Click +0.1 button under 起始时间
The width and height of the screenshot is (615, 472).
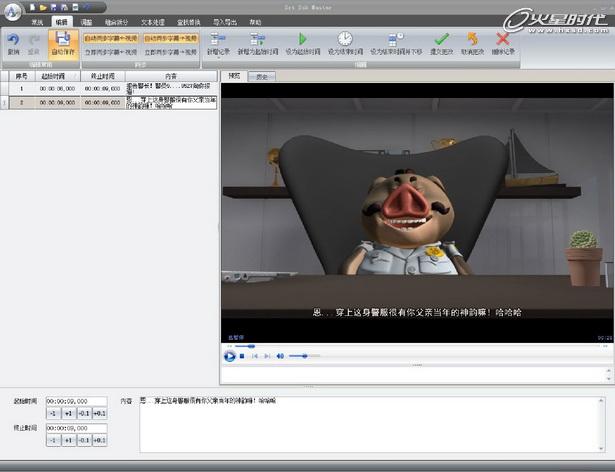[x=99, y=414]
